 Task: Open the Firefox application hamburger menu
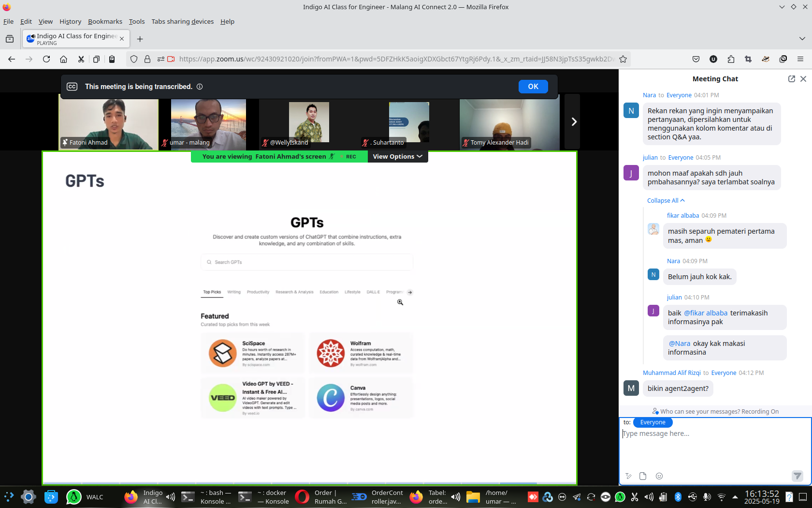pos(800,59)
